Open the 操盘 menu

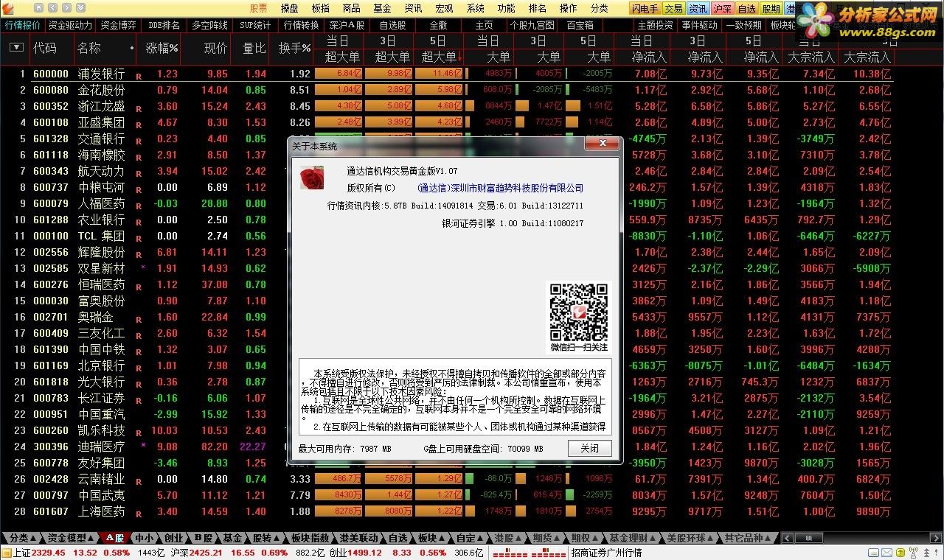289,8
